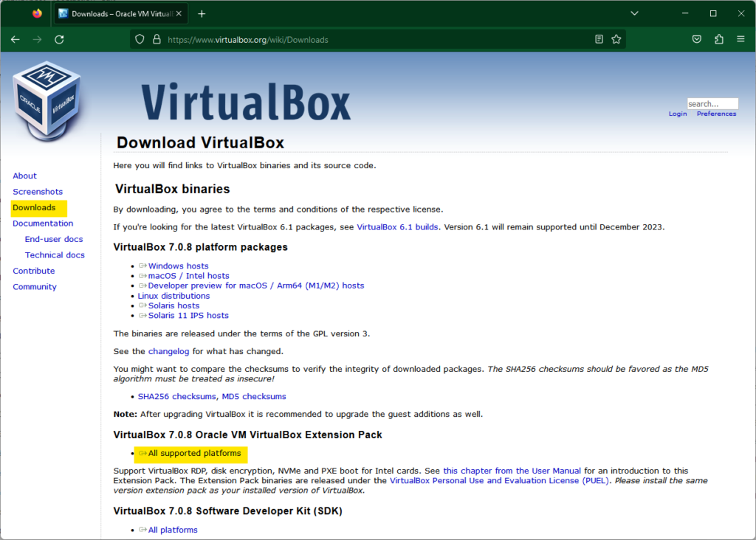
Task: Follow the VirtualBox 6.1 builds link
Action: [397, 227]
